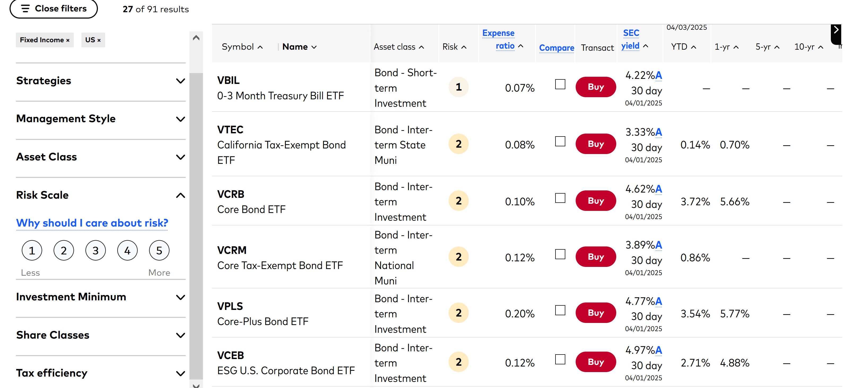868x388 pixels.
Task: Select risk level 1 in the Risk Scale filter
Action: [x=32, y=250]
